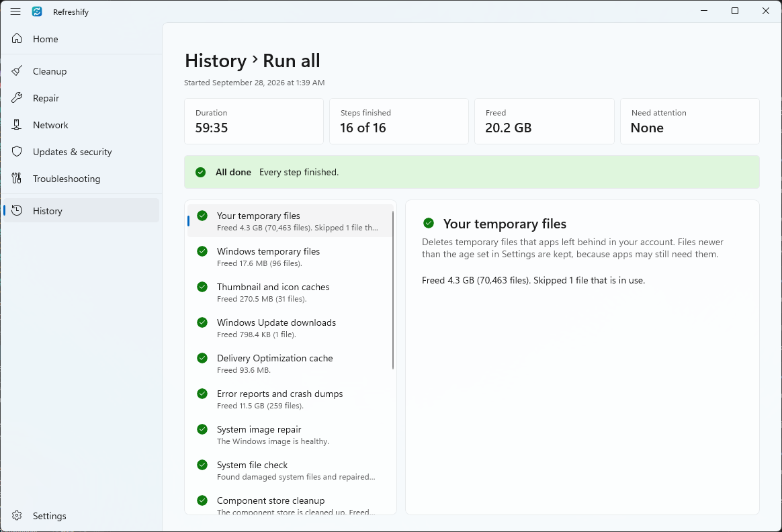
Task: Select the Thumbnail and icon caches step
Action: click(x=290, y=292)
